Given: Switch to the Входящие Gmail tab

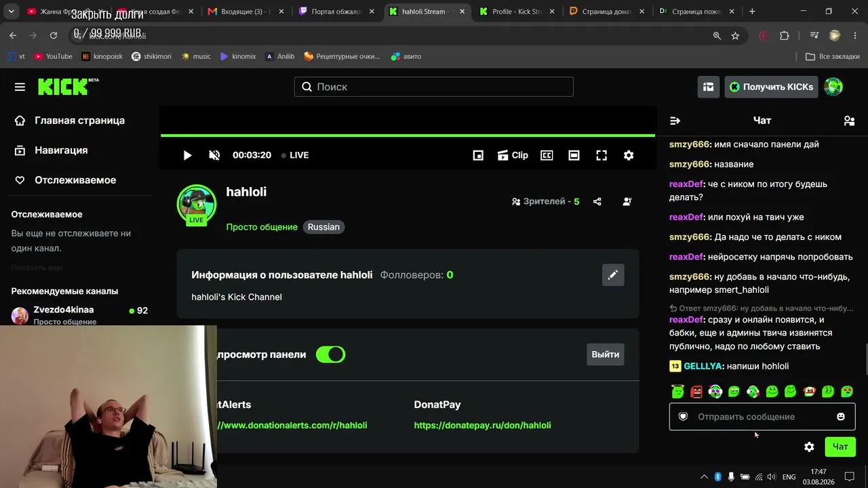Looking at the screenshot, I should [x=245, y=12].
